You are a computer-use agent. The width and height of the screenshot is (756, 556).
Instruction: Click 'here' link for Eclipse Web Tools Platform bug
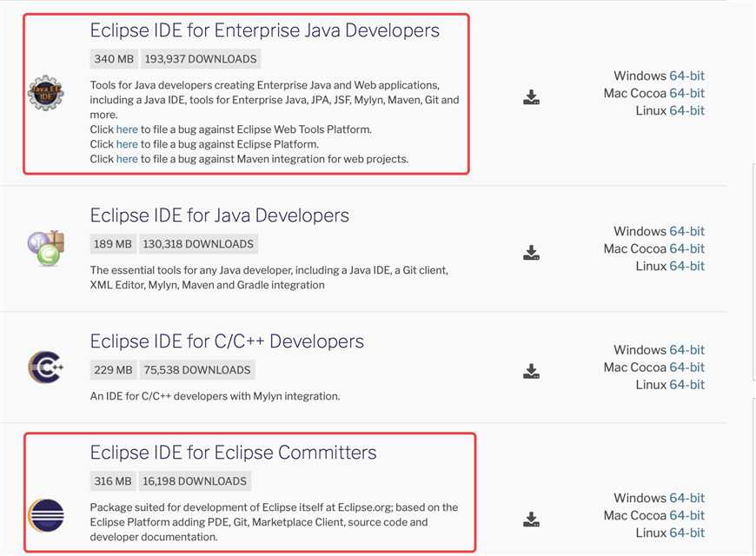click(x=127, y=129)
